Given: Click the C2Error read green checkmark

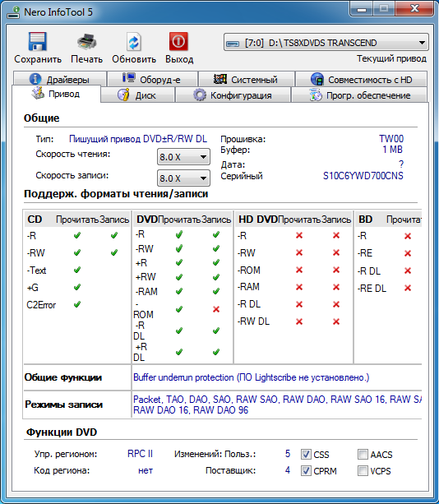Looking at the screenshot, I should (x=76, y=304).
